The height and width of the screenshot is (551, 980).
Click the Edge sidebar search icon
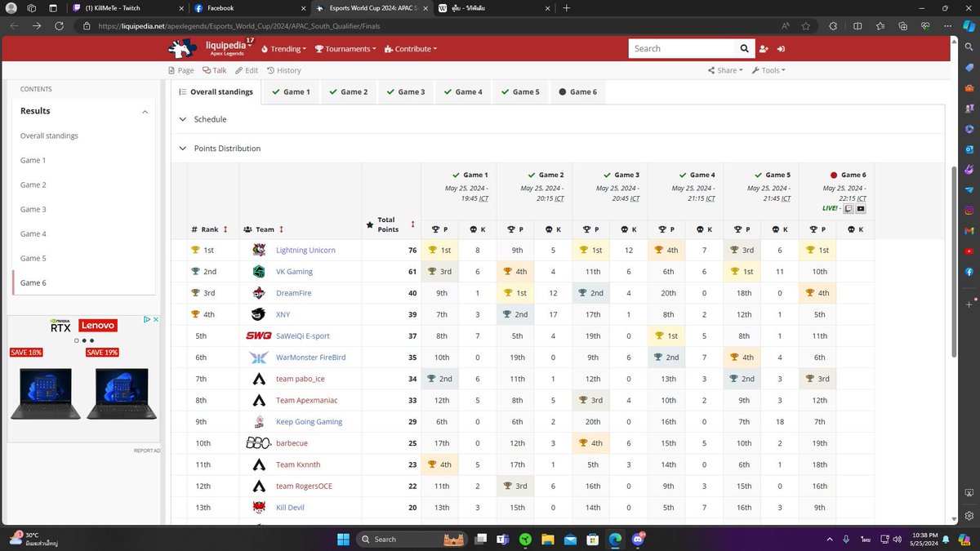coord(969,47)
